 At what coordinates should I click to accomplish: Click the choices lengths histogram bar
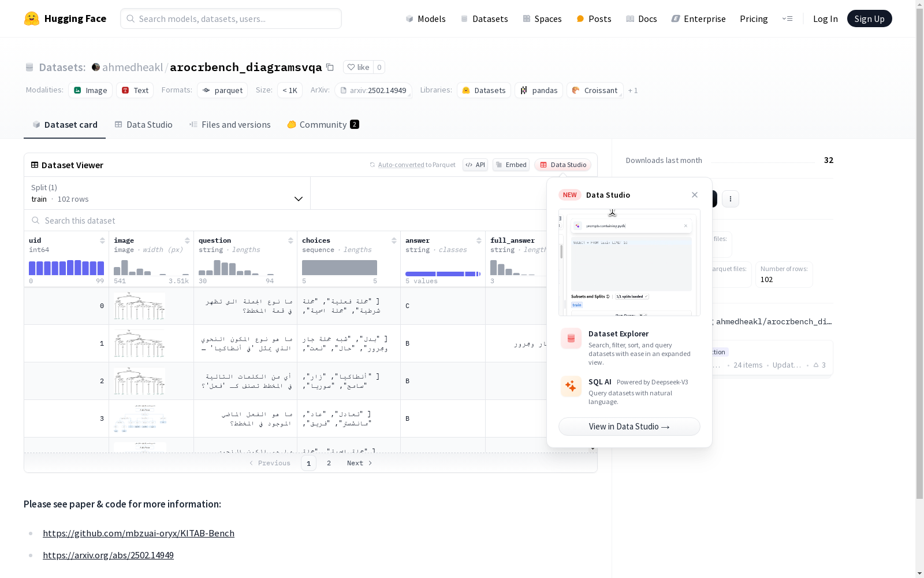tap(340, 268)
